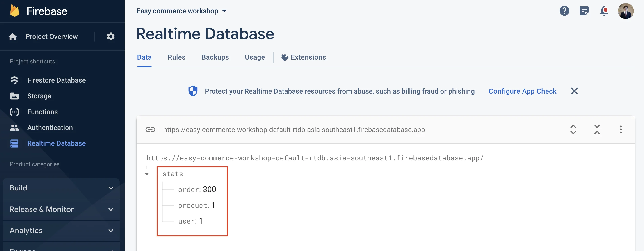This screenshot has width=644, height=251.
Task: Click the order value 300
Action: [210, 190]
